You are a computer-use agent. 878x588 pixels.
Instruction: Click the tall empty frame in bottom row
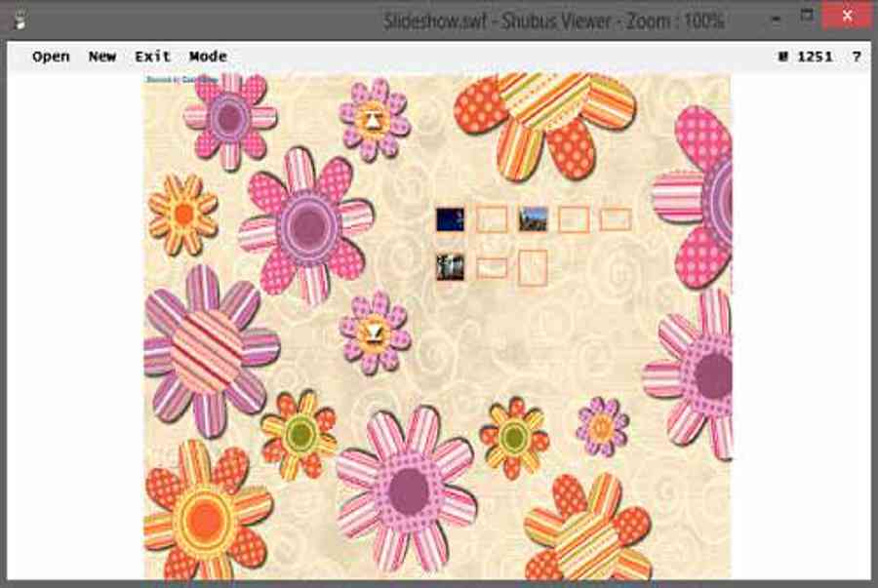(x=533, y=267)
